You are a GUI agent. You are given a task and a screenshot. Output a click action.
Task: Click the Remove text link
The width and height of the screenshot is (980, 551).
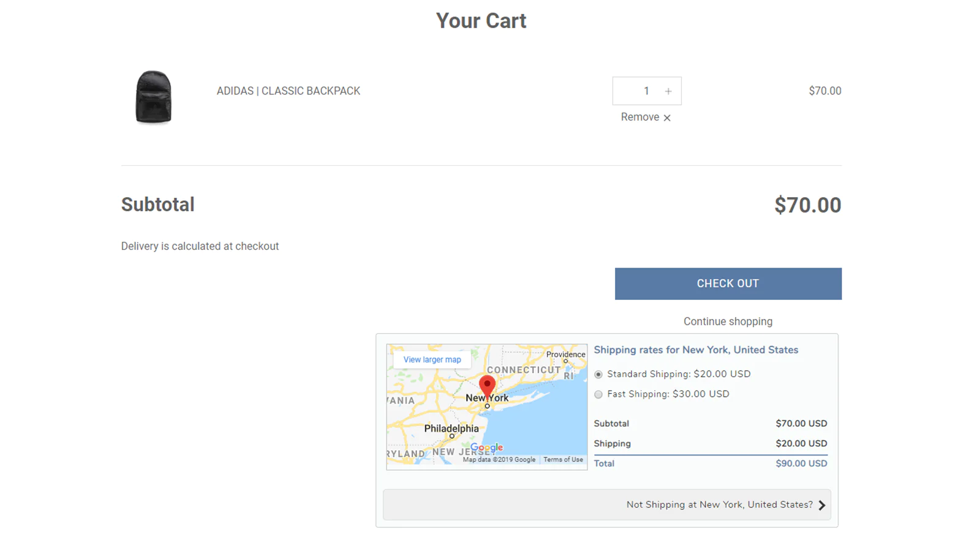tap(639, 117)
